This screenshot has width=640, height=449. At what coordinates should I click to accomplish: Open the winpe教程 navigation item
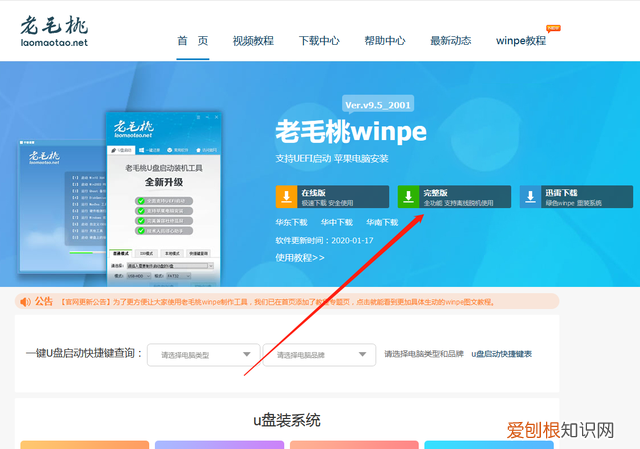coord(521,41)
